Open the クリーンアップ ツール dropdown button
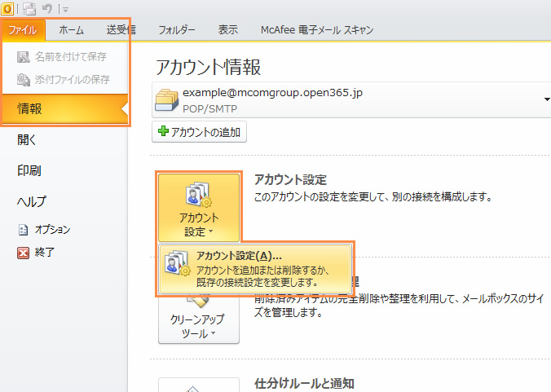 pos(199,322)
